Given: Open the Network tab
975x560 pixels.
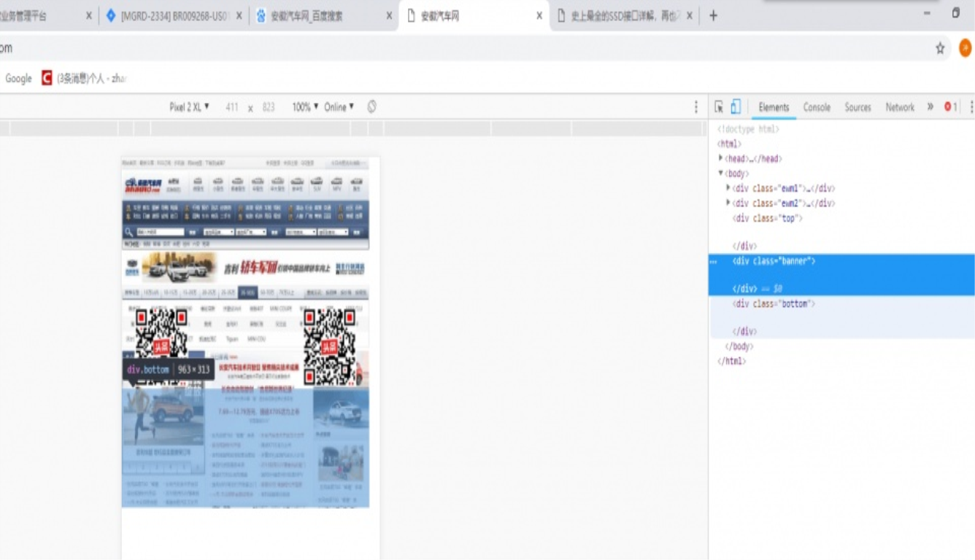Looking at the screenshot, I should coord(900,107).
